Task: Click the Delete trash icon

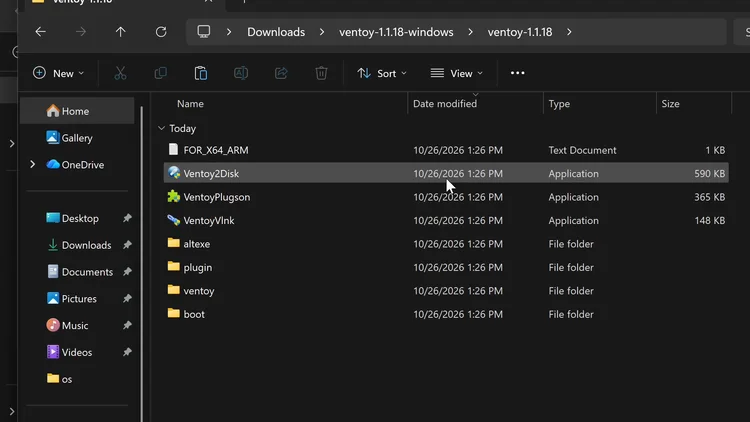Action: click(321, 73)
